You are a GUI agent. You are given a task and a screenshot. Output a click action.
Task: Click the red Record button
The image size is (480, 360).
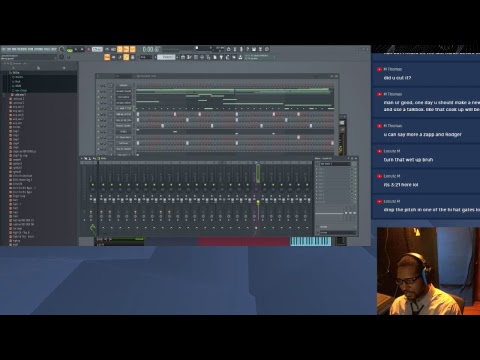(89, 49)
